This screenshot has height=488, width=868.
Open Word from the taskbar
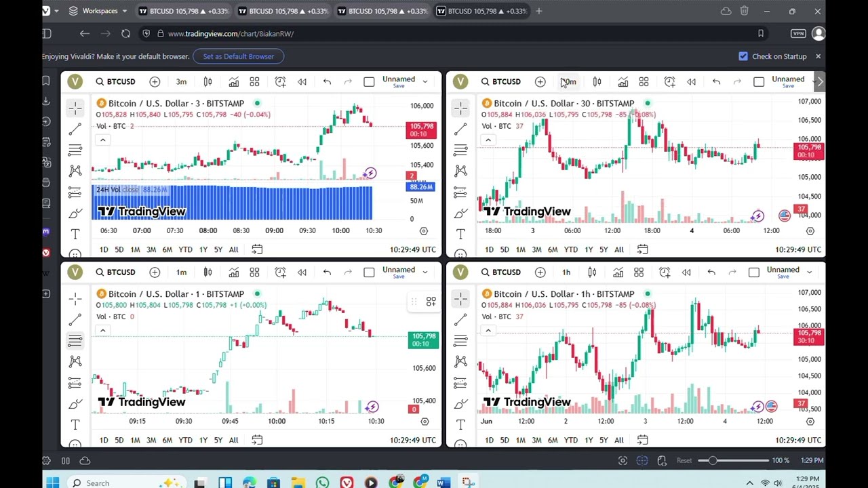click(443, 483)
